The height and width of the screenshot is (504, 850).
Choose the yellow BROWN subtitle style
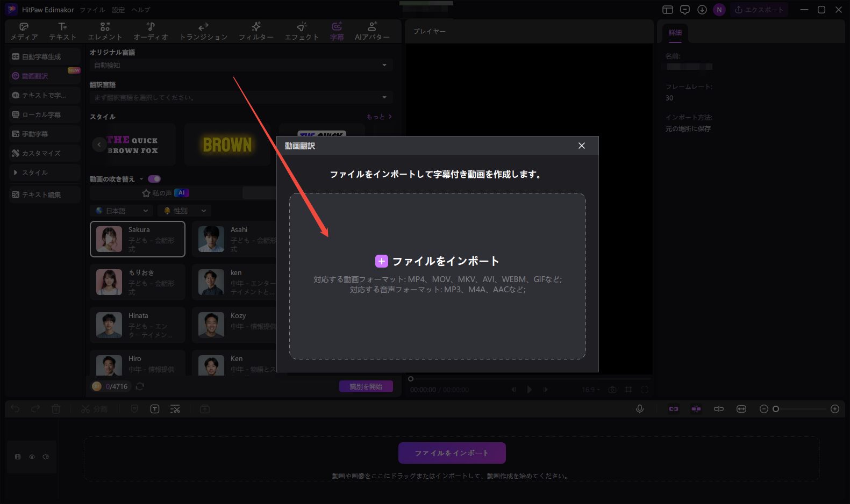click(x=227, y=145)
